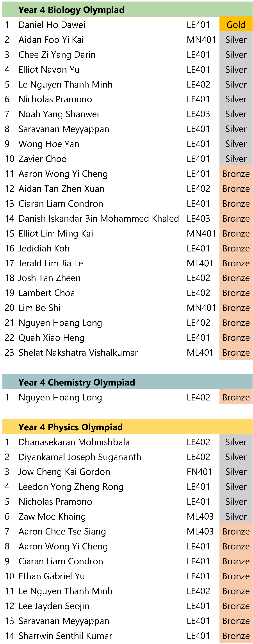This screenshot has width=253, height=644.
Task: Select the Silver cell for Leedon Yong Zheng Rong
Action: [x=236, y=486]
